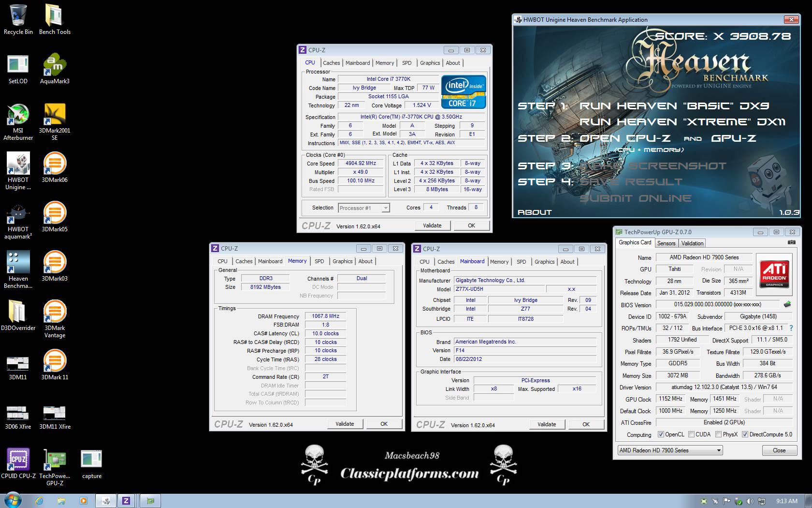
Task: Open the 3D06 Xfire screenshot file
Action: 18,417
